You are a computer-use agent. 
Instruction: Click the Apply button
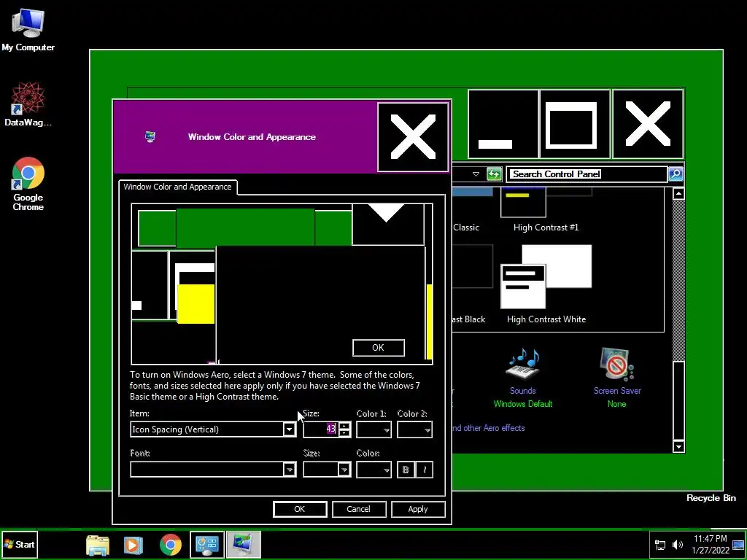click(x=418, y=509)
